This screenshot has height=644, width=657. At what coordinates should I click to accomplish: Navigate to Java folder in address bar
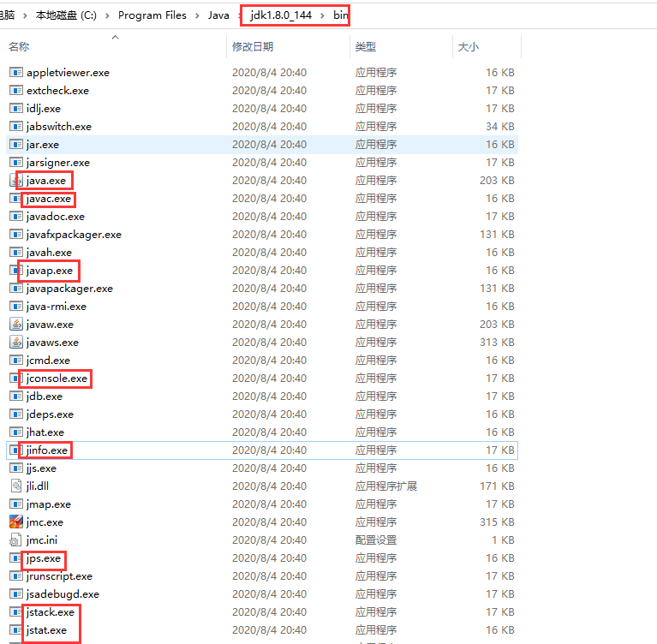click(x=218, y=15)
